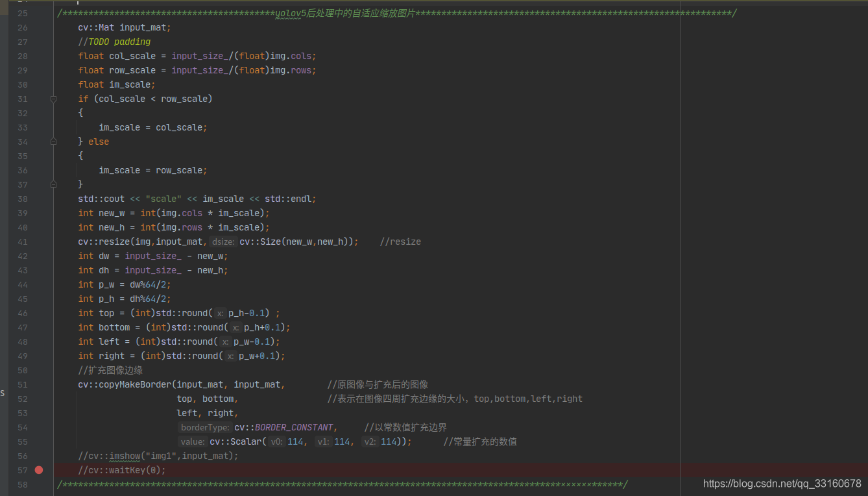Click the cv::BORDER_CONSTANT constant on line 54
The width and height of the screenshot is (868, 496).
tap(282, 427)
